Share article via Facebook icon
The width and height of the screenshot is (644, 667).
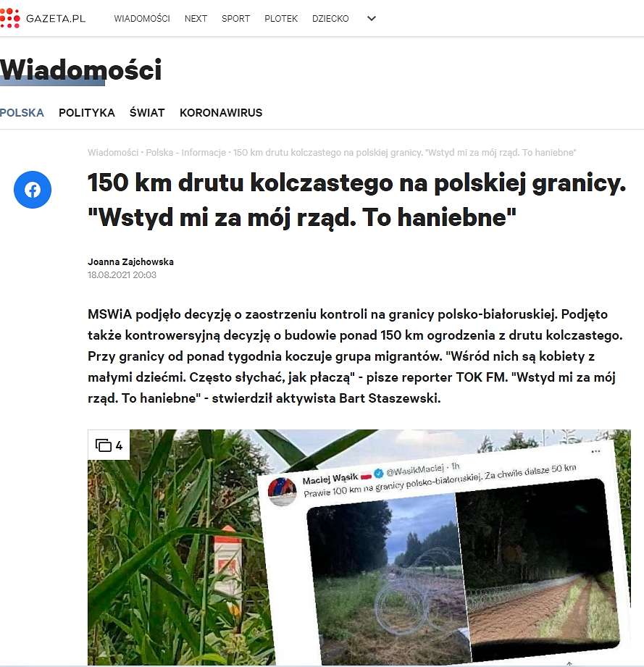pos(33,190)
